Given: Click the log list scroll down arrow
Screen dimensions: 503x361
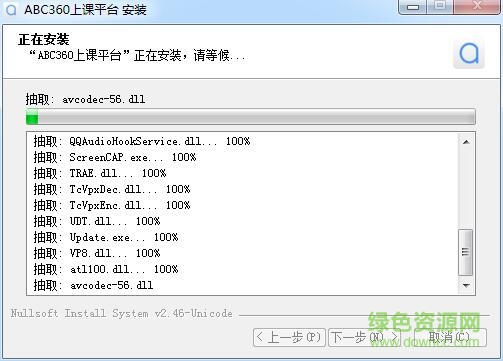Looking at the screenshot, I should pos(466,285).
